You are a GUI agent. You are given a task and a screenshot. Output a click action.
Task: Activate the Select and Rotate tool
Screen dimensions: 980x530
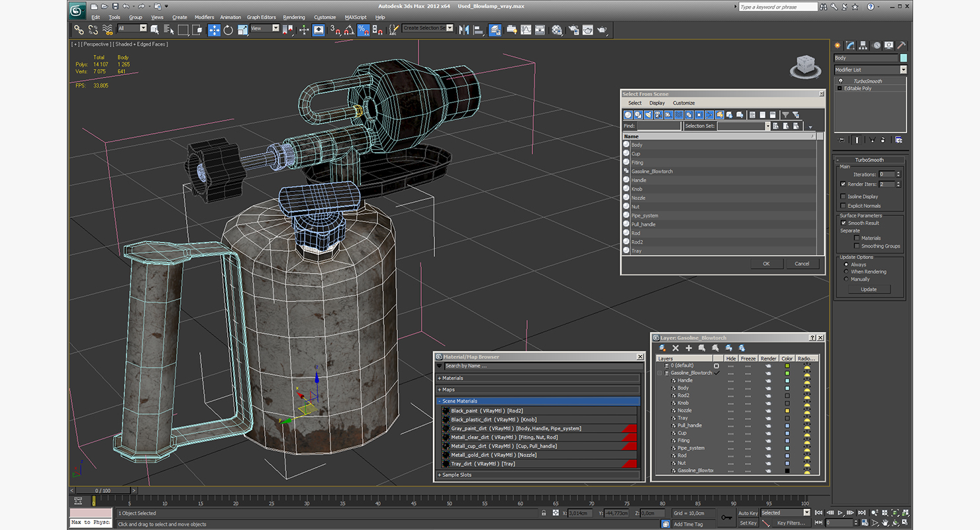(228, 30)
